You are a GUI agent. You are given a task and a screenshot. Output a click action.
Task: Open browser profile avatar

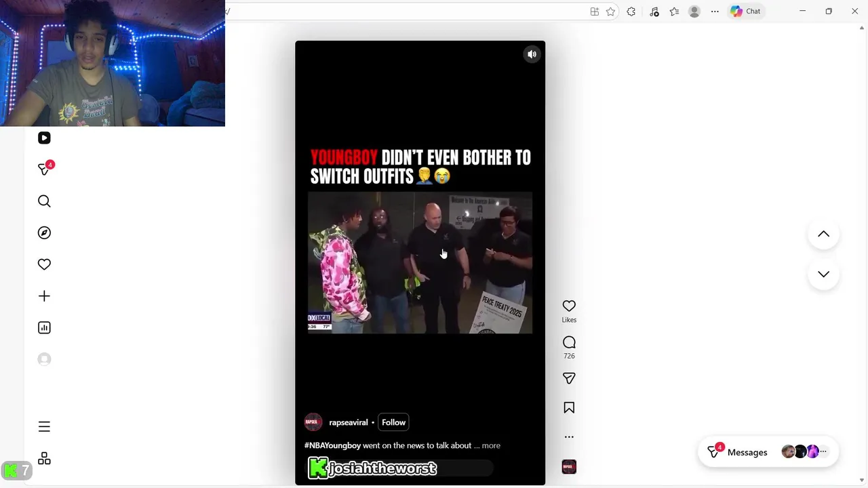coord(694,12)
